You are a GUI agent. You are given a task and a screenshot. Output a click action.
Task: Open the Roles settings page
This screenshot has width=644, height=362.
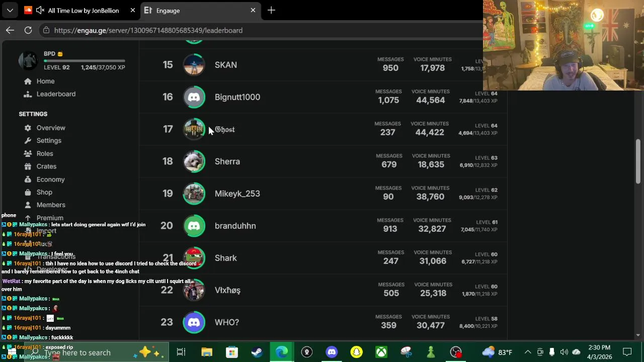(45, 153)
